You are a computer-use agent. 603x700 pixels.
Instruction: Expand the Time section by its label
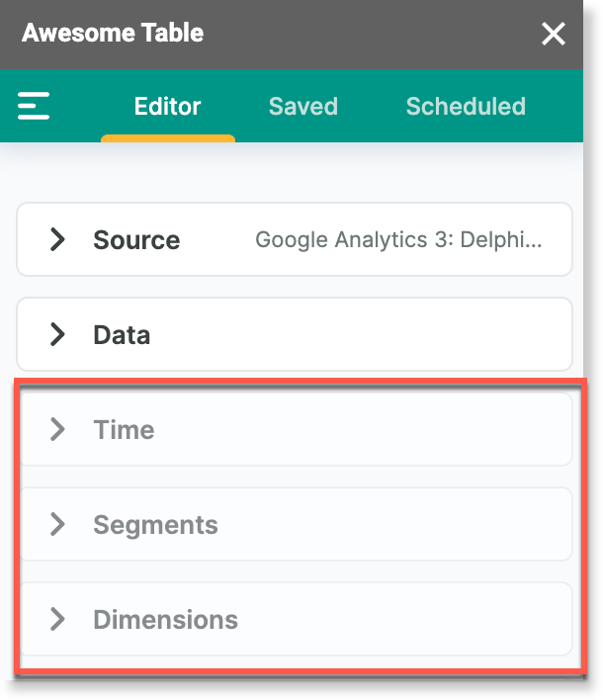[124, 430]
